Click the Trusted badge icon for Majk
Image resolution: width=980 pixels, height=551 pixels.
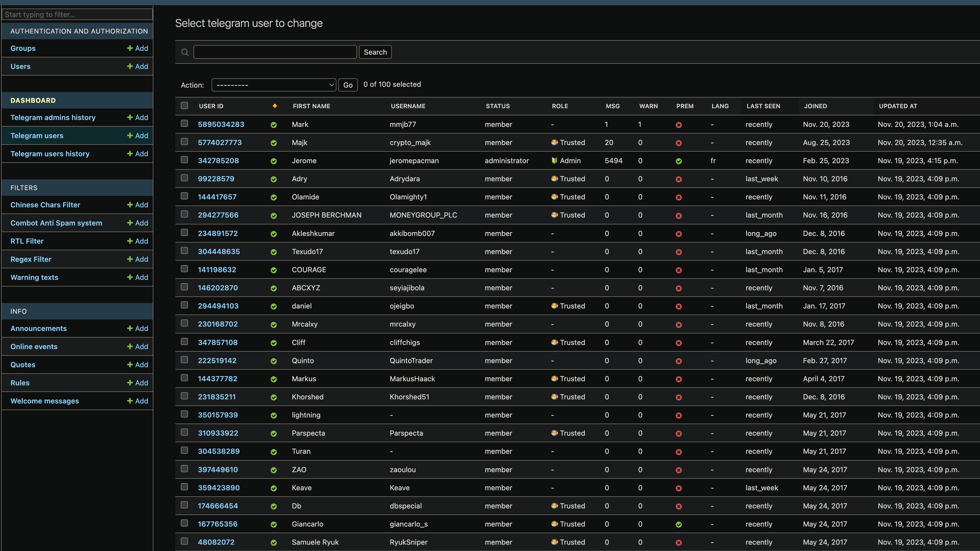tap(555, 143)
